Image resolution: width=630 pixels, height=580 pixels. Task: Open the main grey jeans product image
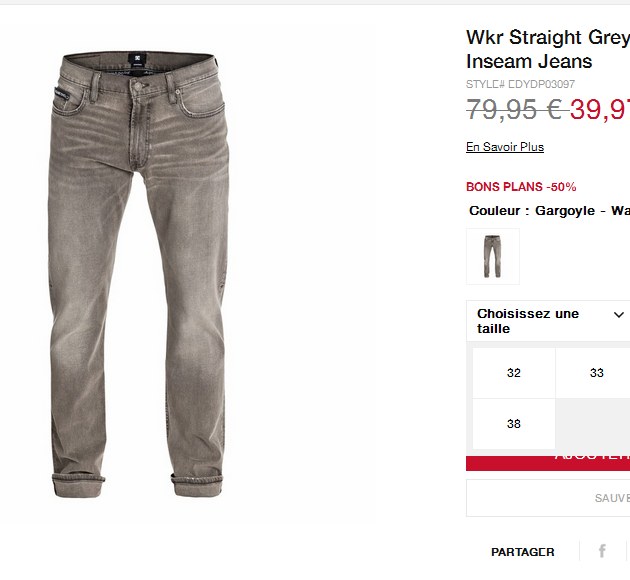[x=138, y=274]
